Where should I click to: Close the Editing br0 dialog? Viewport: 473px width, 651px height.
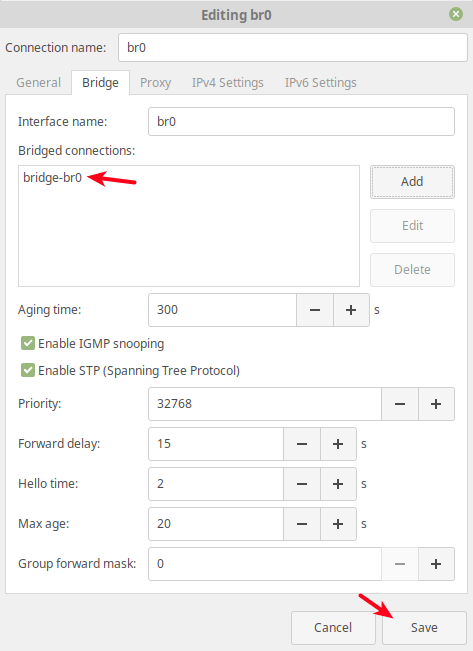[456, 14]
